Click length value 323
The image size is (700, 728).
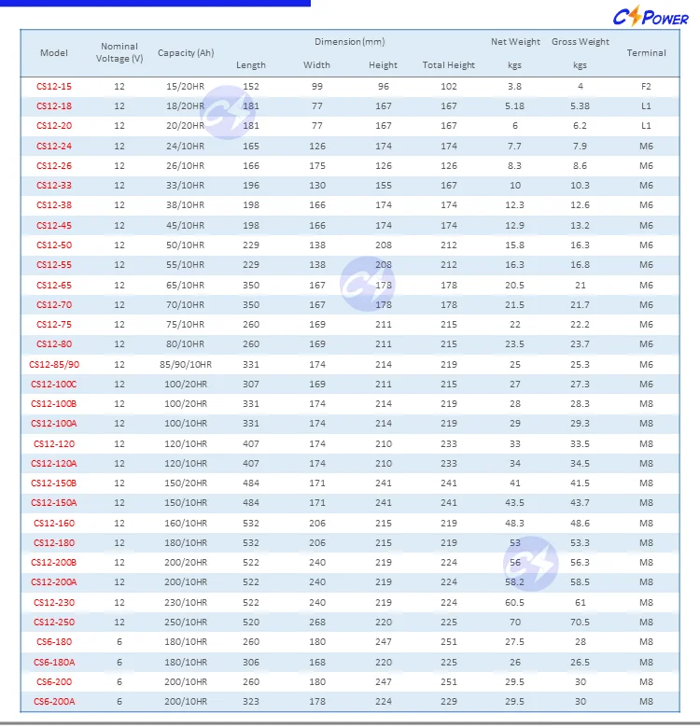click(x=251, y=702)
